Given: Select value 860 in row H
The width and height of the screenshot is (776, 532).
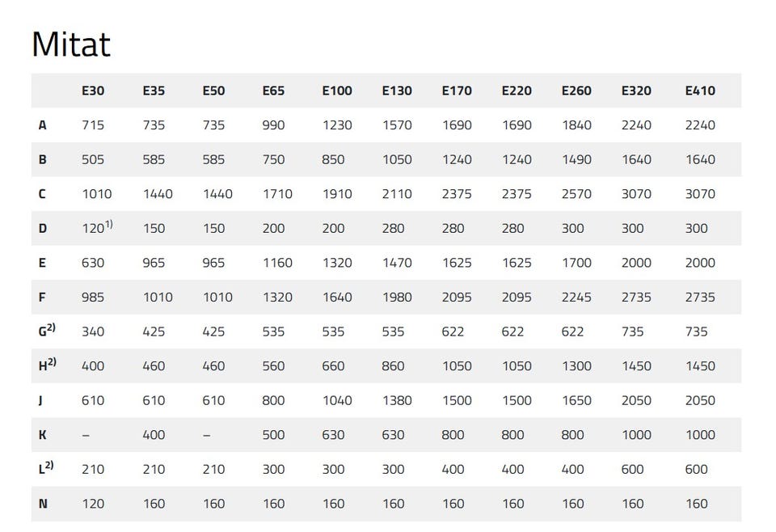Looking at the screenshot, I should pos(393,366).
